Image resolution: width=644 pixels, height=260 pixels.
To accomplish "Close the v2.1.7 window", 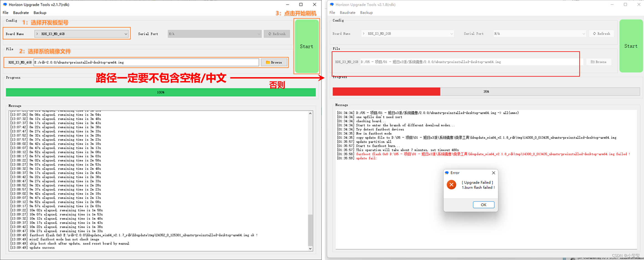I will [x=315, y=4].
